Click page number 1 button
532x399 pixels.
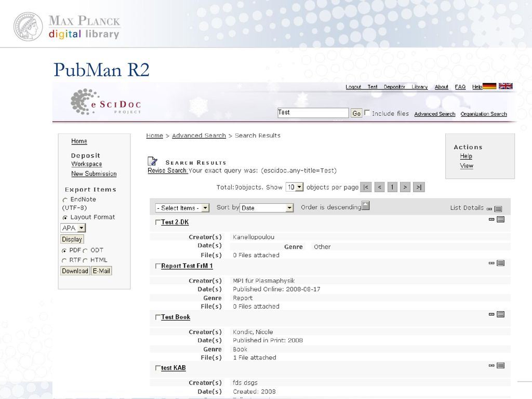[392, 187]
